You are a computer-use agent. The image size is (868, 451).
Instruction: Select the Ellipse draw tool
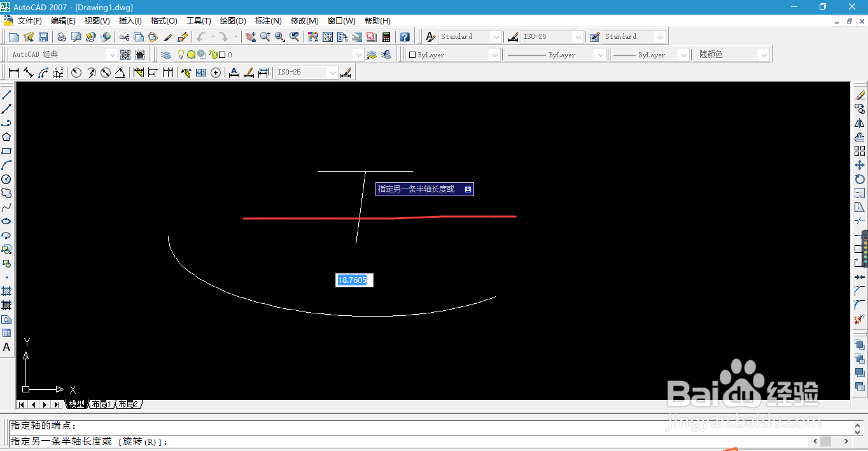[6, 221]
